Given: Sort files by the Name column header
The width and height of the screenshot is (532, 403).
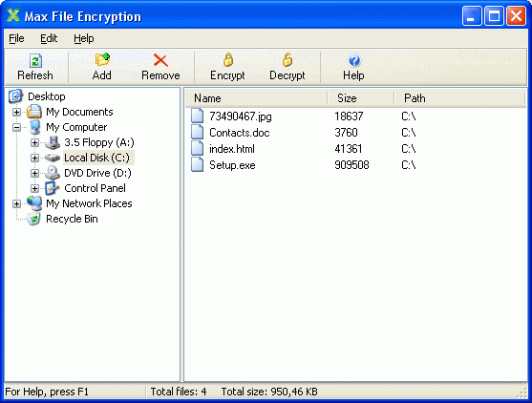Looking at the screenshot, I should tap(257, 98).
